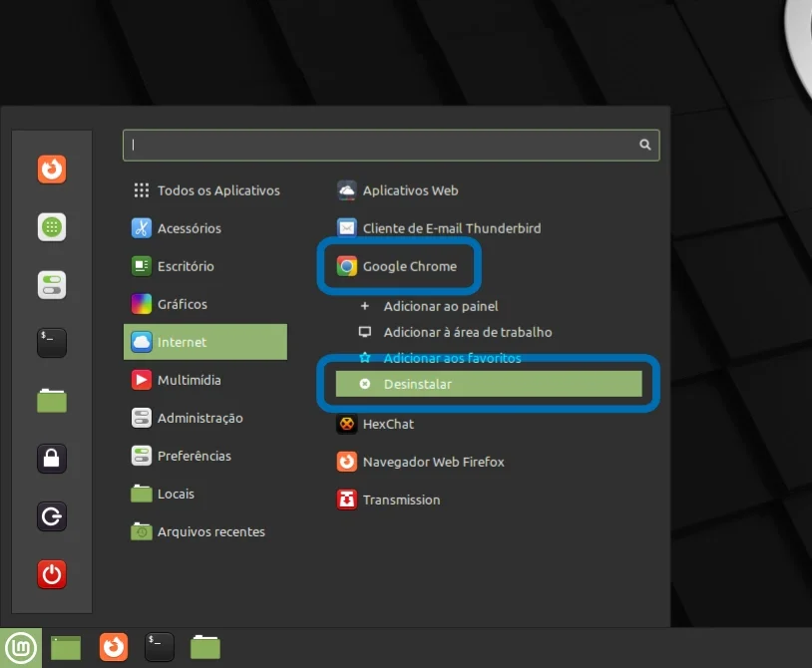Choose Adicionar ao painel option
This screenshot has width=812, height=668.
(489, 306)
